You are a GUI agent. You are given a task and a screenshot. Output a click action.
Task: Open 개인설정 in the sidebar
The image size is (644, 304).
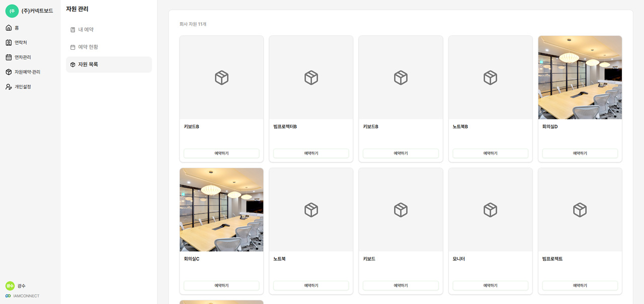(x=30, y=87)
